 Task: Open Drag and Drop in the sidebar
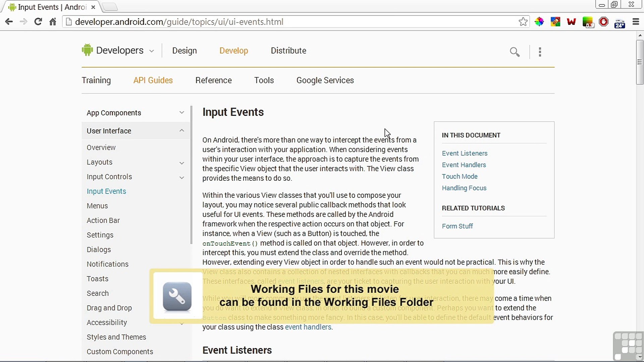click(x=109, y=308)
